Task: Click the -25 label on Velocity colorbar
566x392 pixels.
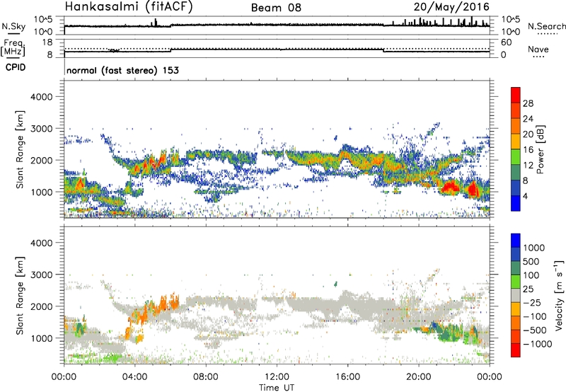Action: click(x=532, y=302)
